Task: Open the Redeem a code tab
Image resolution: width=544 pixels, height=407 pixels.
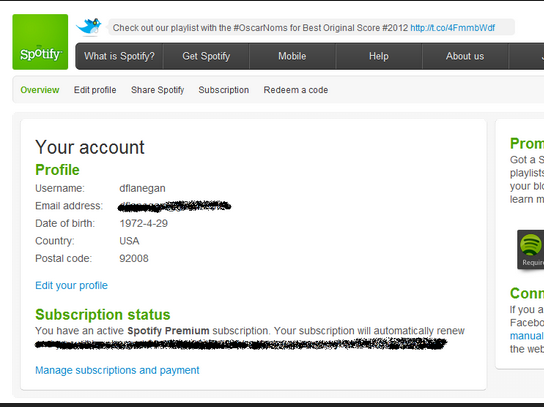Action: click(x=296, y=90)
